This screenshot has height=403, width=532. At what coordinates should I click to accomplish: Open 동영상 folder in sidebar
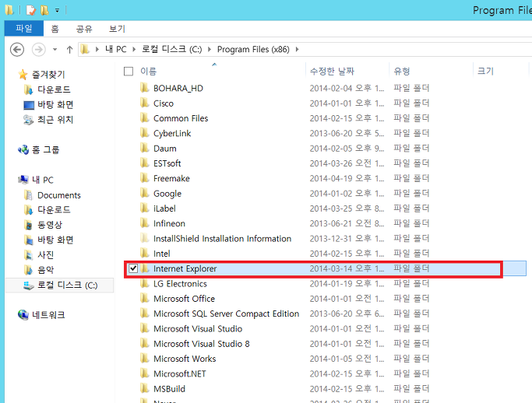50,225
